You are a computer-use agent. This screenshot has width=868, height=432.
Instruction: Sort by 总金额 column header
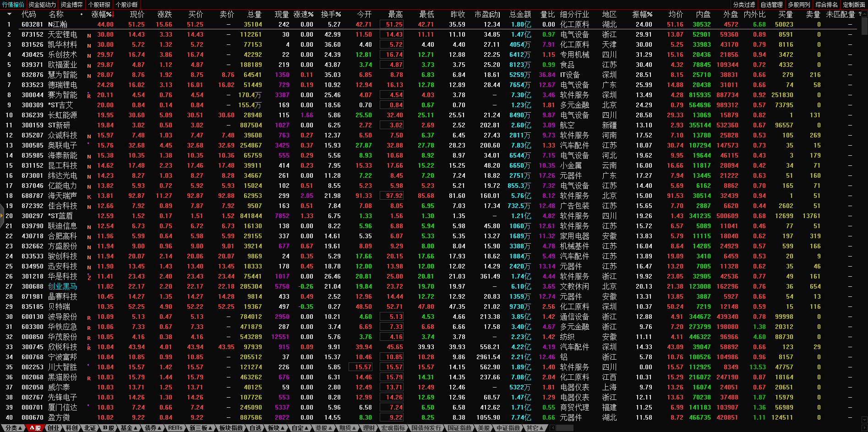[x=520, y=14]
